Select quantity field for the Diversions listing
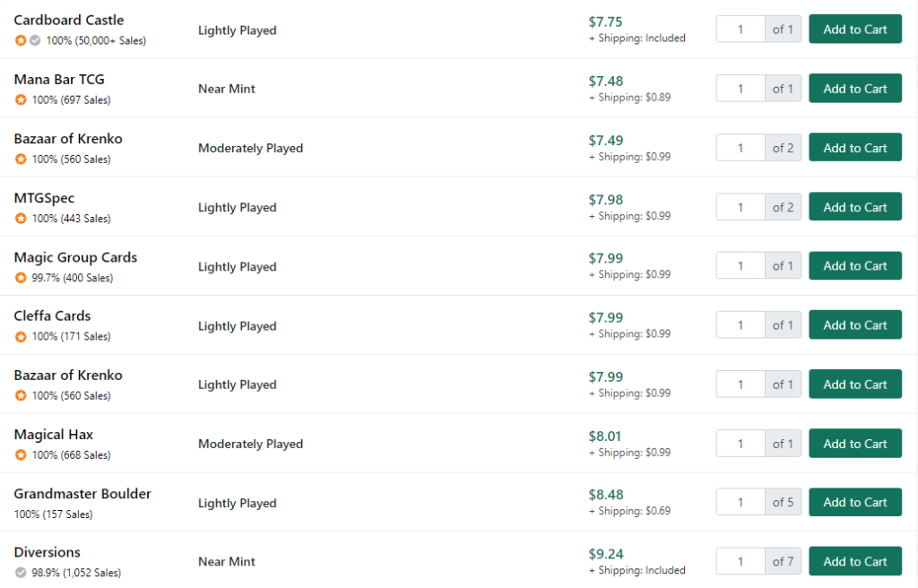The height and width of the screenshot is (588, 918). [x=740, y=562]
